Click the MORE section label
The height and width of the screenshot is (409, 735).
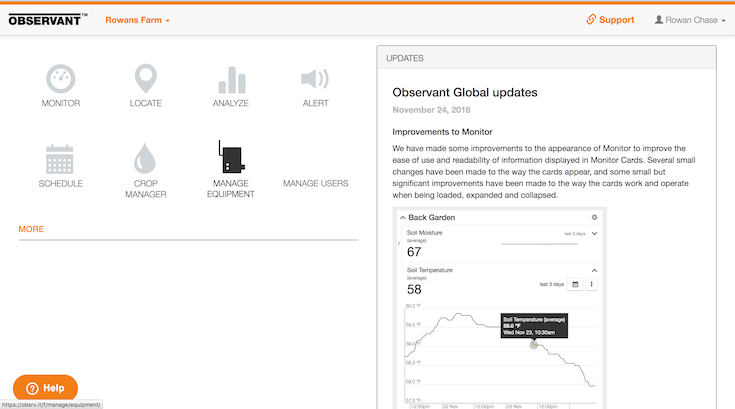coord(31,229)
